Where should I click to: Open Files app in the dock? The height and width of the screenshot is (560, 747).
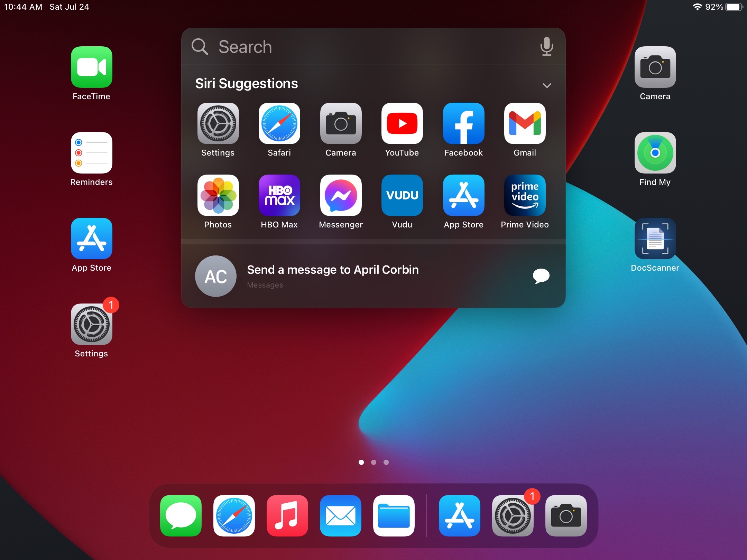[394, 516]
